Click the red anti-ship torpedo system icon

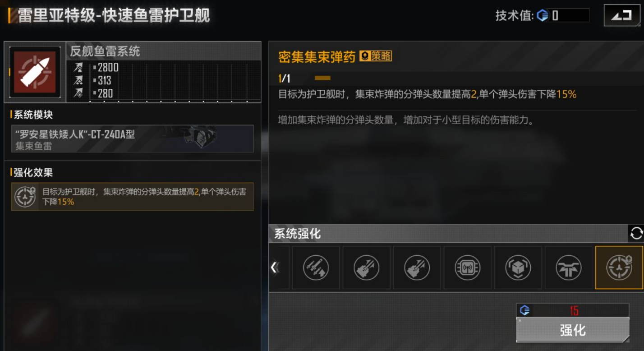(35, 72)
